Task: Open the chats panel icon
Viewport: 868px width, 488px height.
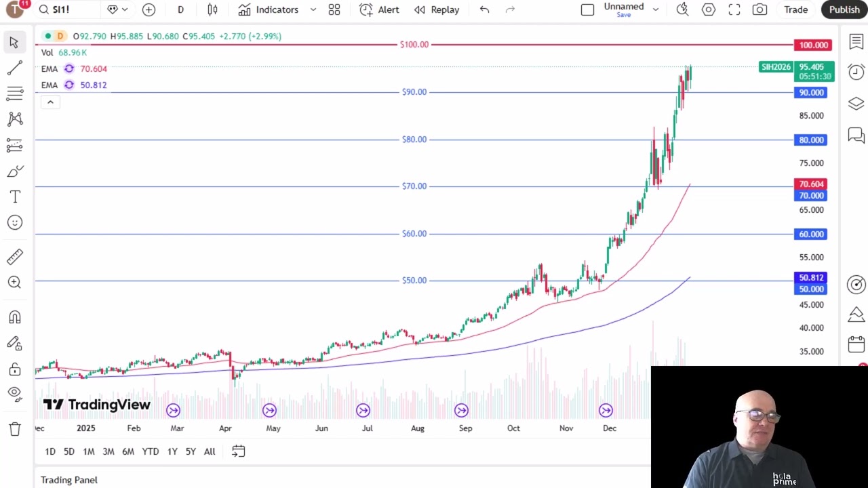Action: (x=856, y=135)
